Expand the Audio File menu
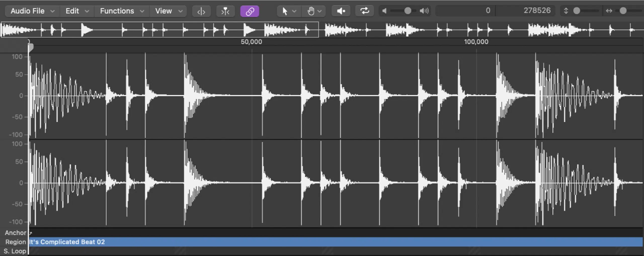The width and height of the screenshot is (644, 256). [31, 11]
